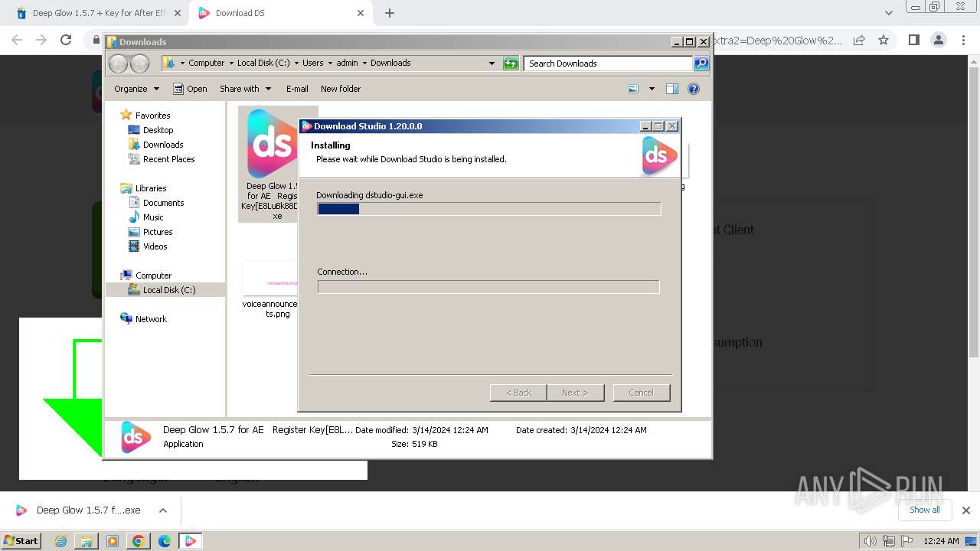Open Windows Explorer taskbar icon
980x551 pixels.
tap(87, 541)
